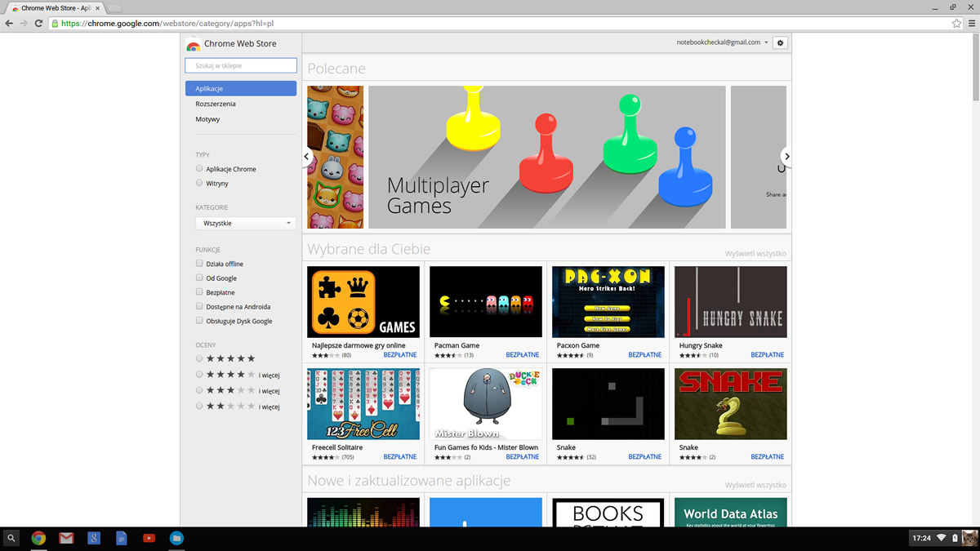Click Wyświetl wszystko for Nowe i zaktualizowane
The height and width of the screenshot is (551, 980).
pos(755,485)
